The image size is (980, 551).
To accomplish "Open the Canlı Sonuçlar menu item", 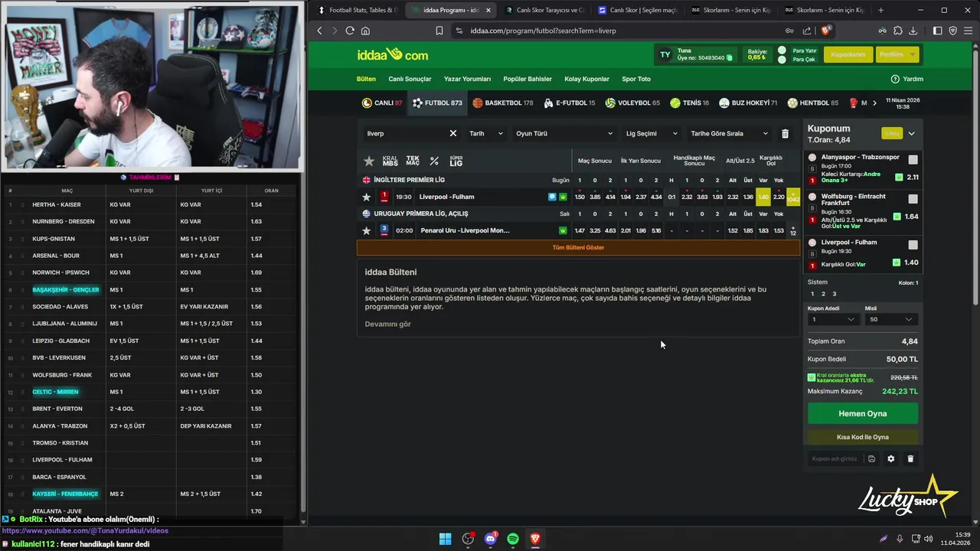I will tap(410, 79).
